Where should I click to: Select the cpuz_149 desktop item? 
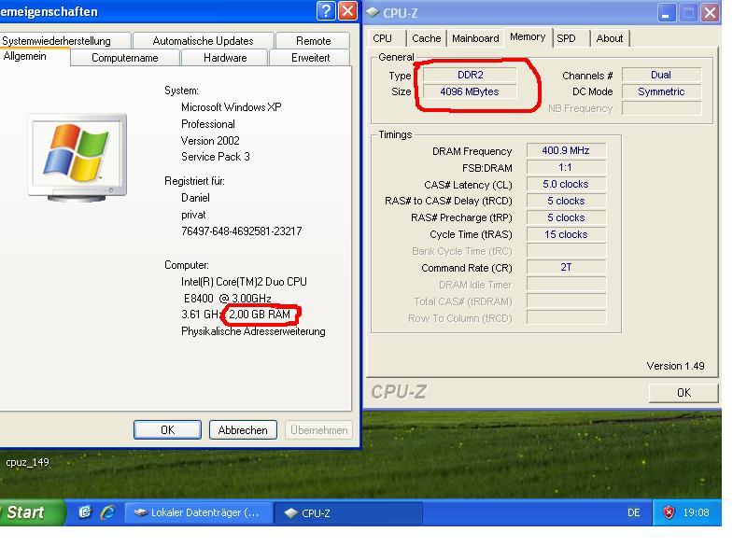point(28,462)
